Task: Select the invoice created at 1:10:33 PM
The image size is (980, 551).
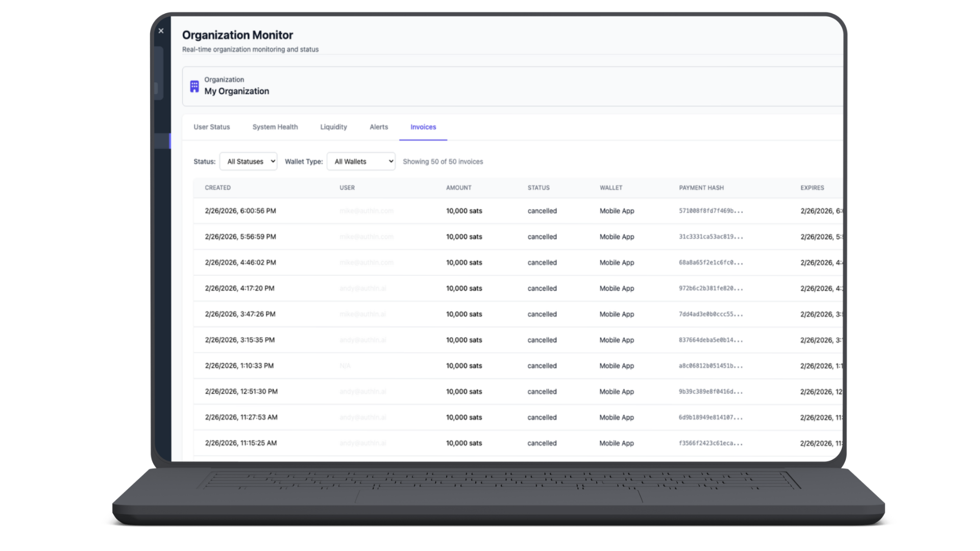Action: (x=239, y=366)
